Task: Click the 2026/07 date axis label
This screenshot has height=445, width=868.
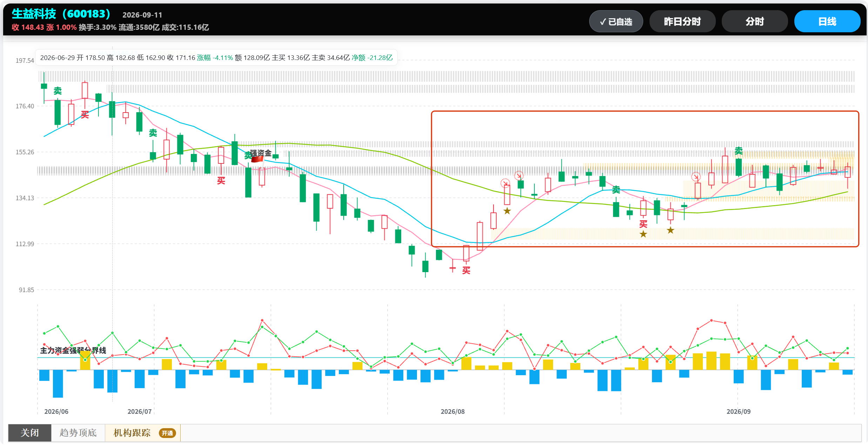Action: click(x=140, y=412)
